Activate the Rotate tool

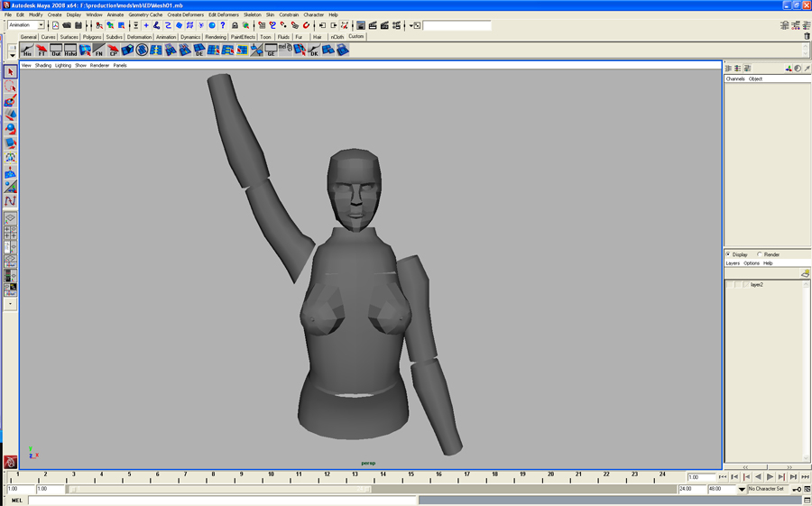[x=10, y=129]
